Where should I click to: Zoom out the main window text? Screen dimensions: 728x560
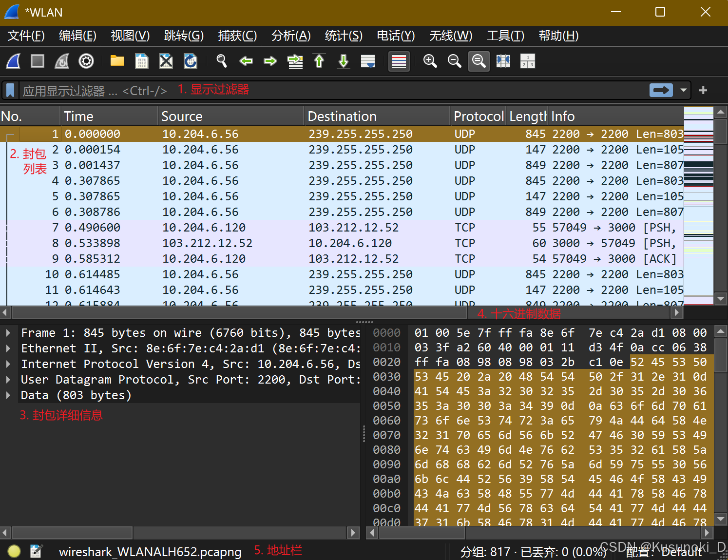pos(454,61)
